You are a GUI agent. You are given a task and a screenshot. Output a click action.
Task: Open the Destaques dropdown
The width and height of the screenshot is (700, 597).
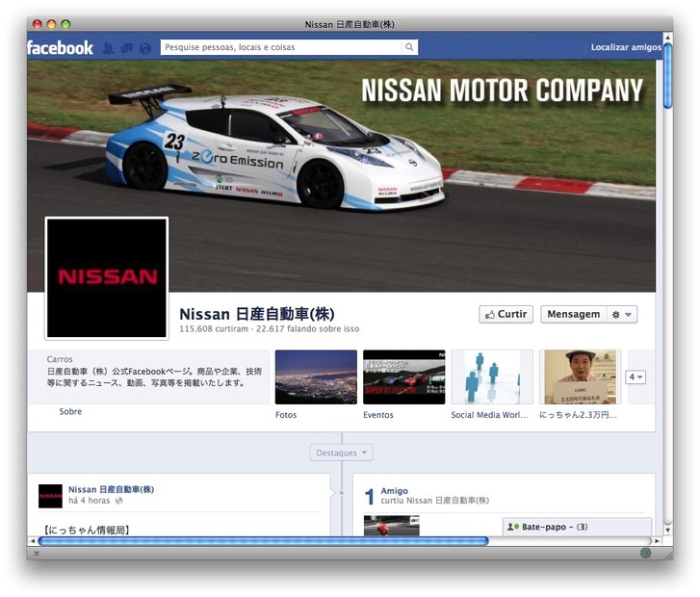342,453
